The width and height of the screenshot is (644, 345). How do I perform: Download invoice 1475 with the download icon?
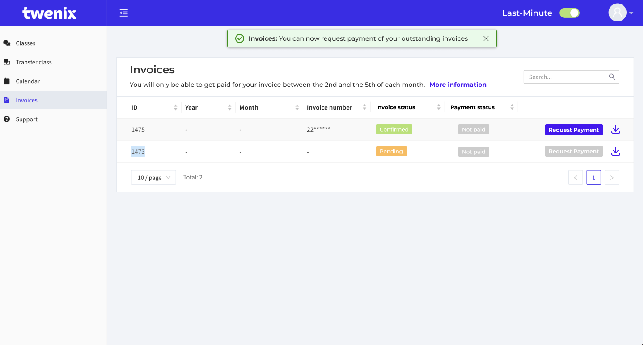615,129
